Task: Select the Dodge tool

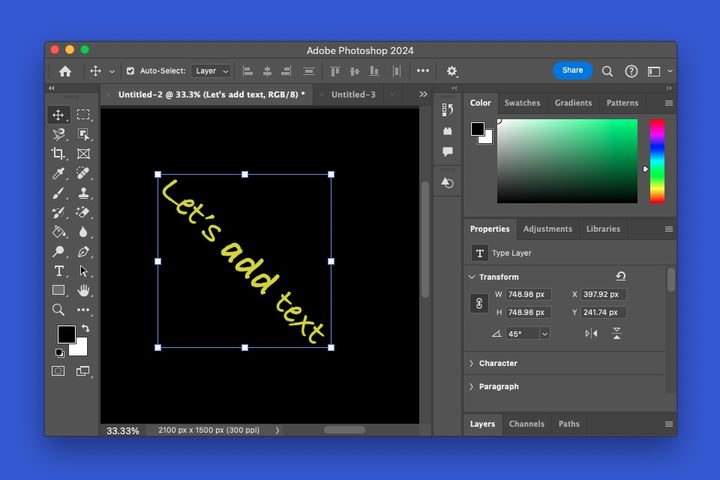Action: tap(58, 251)
